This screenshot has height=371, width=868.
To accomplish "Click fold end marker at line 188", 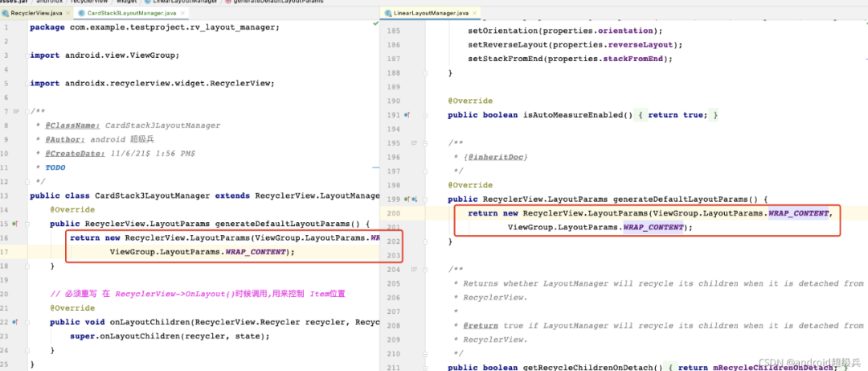I will [425, 72].
